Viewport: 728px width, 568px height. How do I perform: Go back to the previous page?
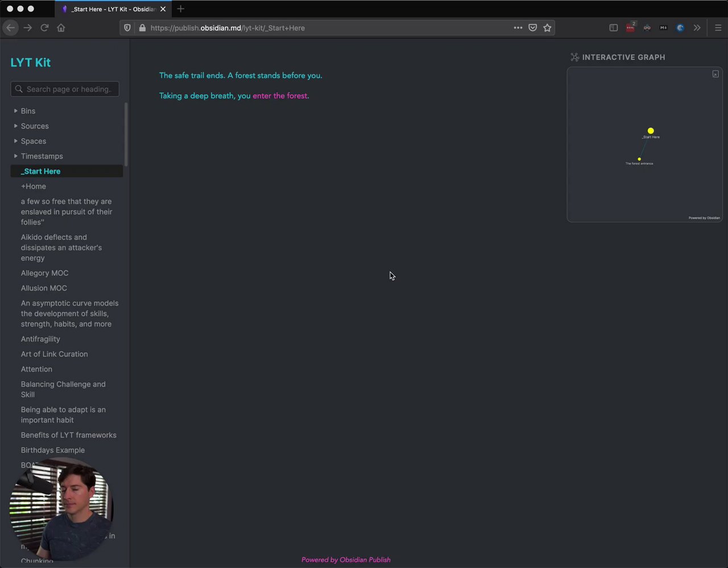[10, 28]
